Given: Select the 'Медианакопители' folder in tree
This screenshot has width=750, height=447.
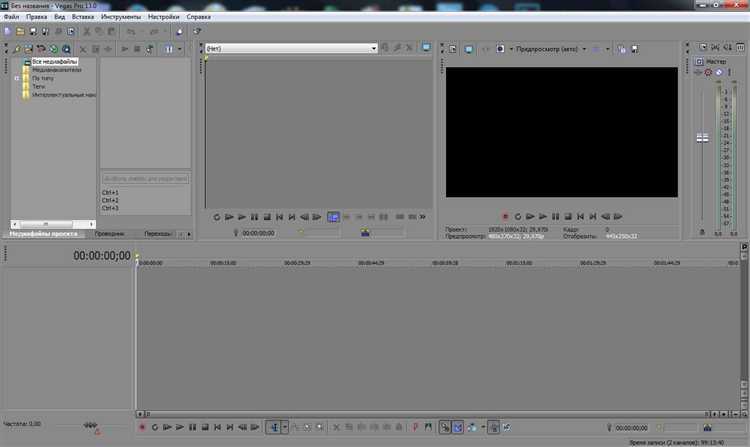Looking at the screenshot, I should point(56,70).
